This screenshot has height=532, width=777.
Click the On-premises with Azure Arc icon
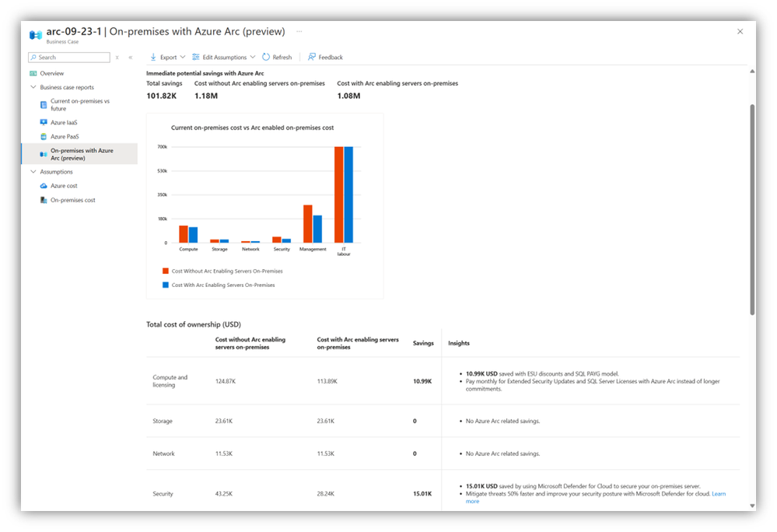[44, 154]
